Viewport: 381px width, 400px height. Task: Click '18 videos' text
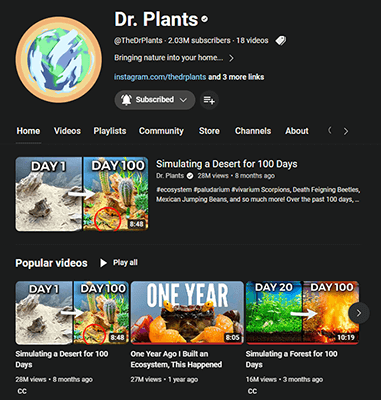pyautogui.click(x=252, y=41)
